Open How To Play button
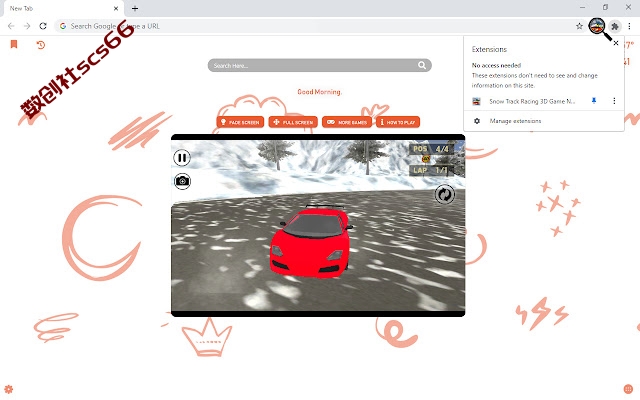The image size is (640, 400). (398, 122)
